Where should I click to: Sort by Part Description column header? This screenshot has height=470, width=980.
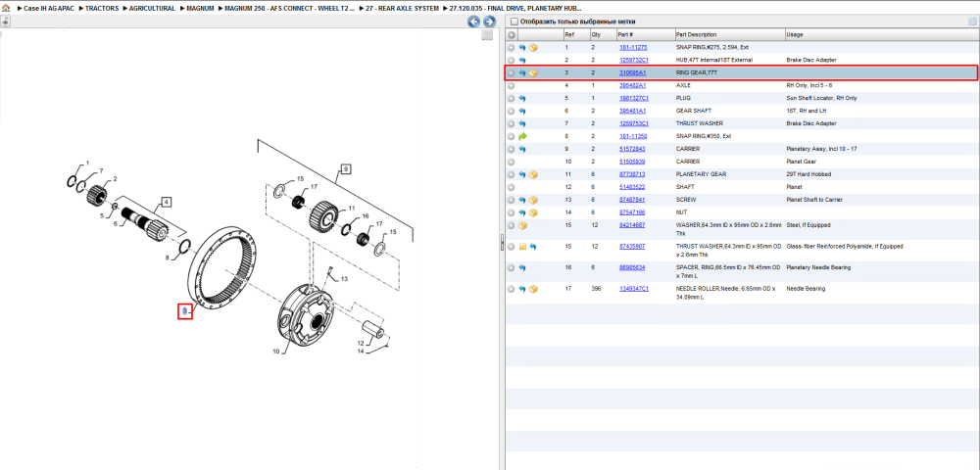point(730,35)
